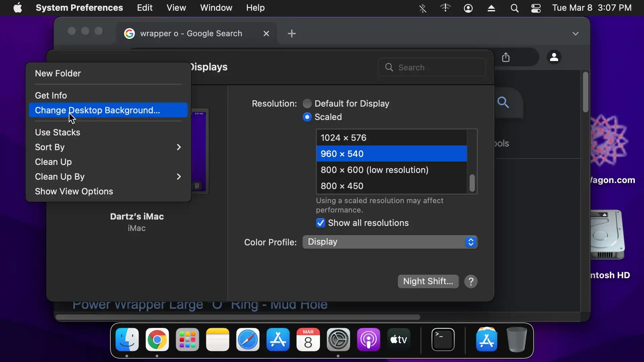The image size is (644, 362).
Task: Launch Terminal from the Dock
Action: 443,340
